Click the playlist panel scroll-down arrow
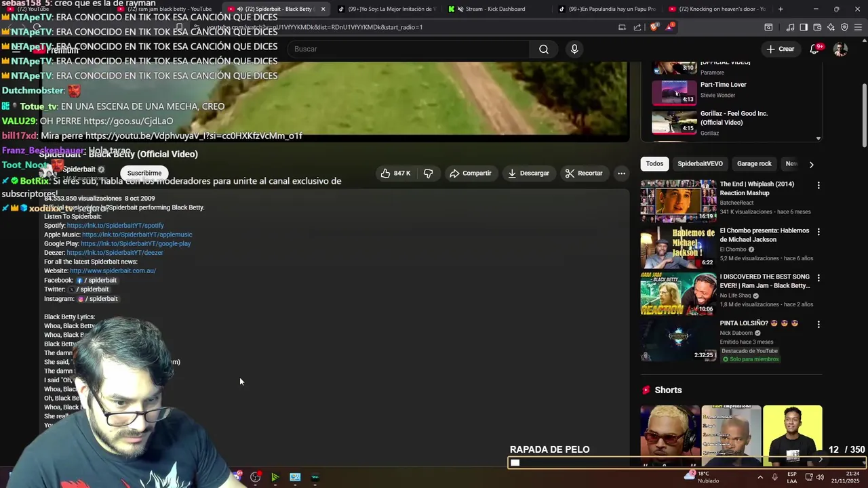 pos(818,138)
